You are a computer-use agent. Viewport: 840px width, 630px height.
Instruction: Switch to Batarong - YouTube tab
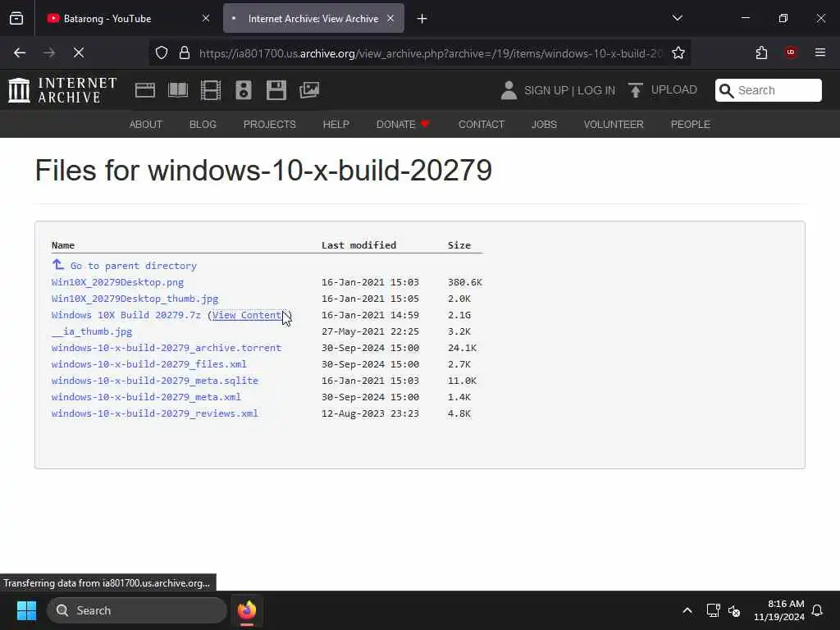pyautogui.click(x=128, y=19)
